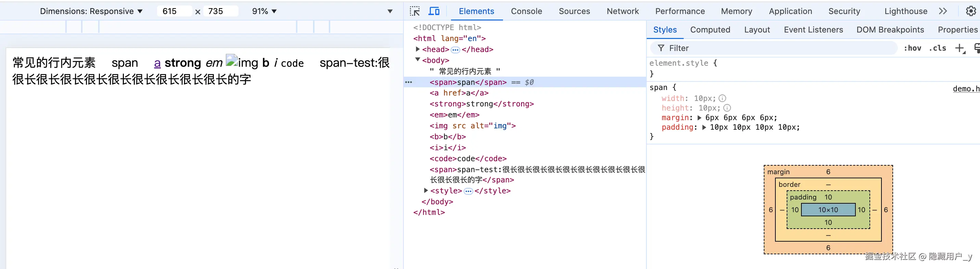Collapse the body element node

[417, 60]
